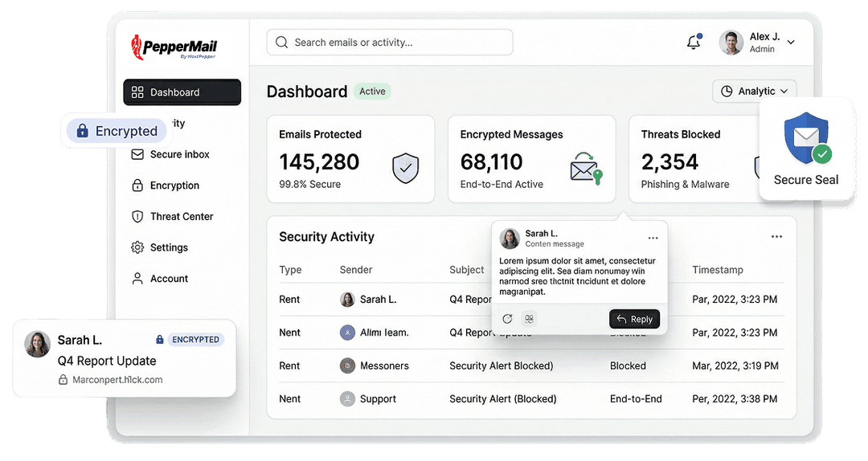
Task: Click the PepperMail logo
Action: click(174, 47)
